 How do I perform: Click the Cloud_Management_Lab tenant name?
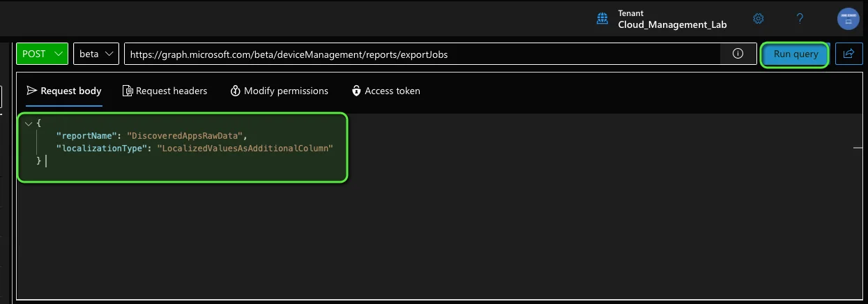click(x=672, y=25)
